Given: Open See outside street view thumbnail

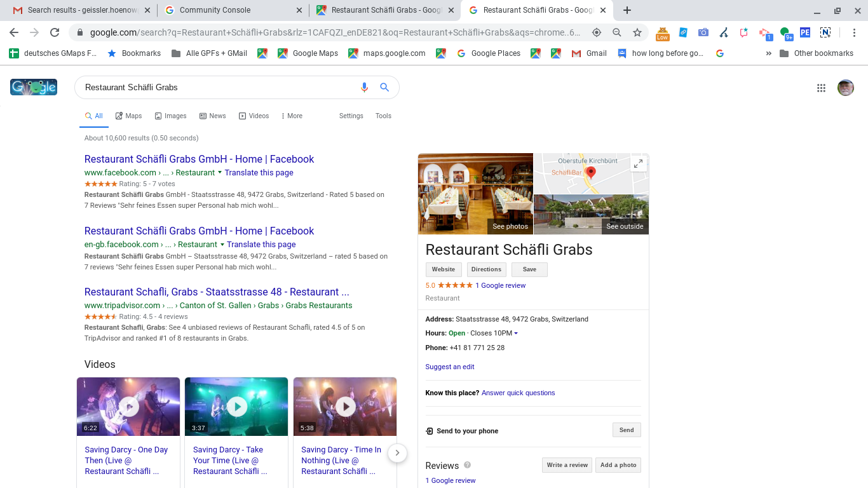Looking at the screenshot, I should (x=592, y=215).
